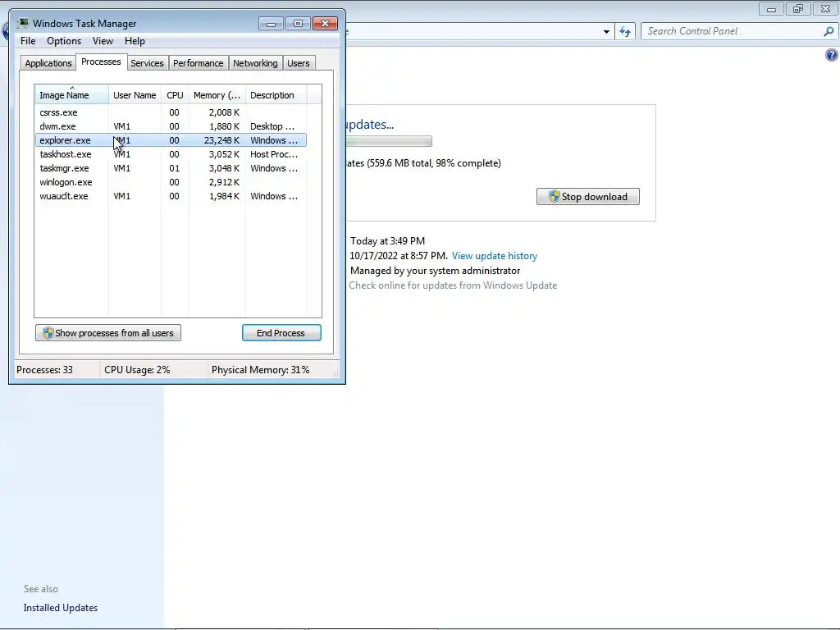The image size is (840, 630).
Task: Click the 23,248 K memory value
Action: tap(221, 140)
